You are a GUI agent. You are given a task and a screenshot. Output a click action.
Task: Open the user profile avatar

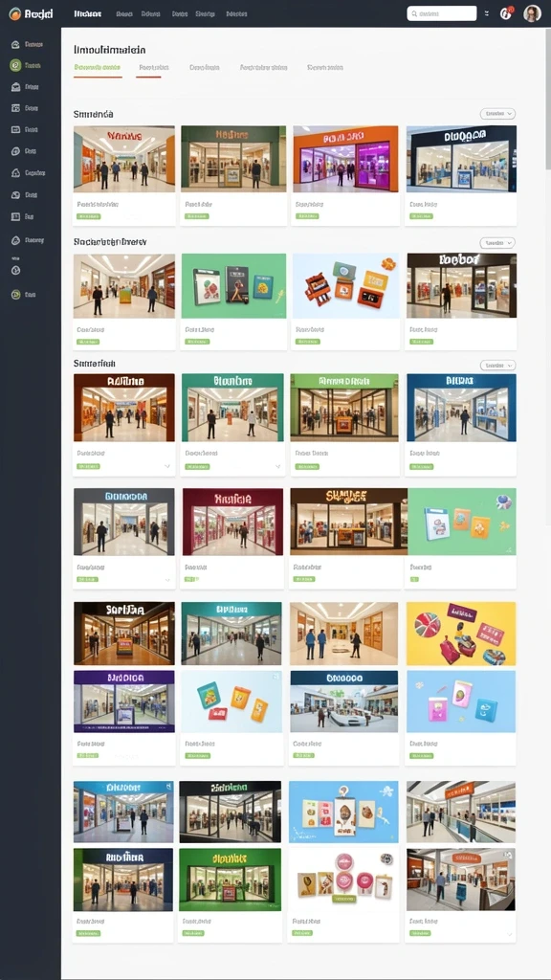(x=532, y=13)
